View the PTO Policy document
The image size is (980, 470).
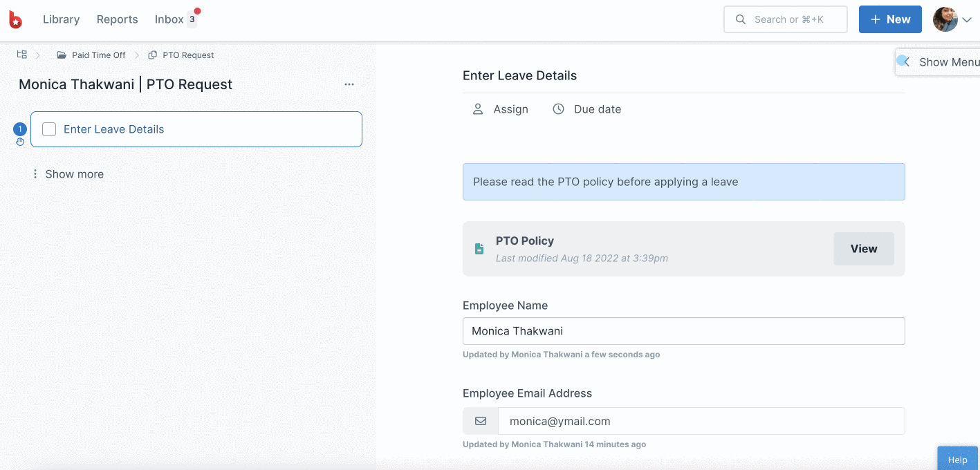(864, 249)
